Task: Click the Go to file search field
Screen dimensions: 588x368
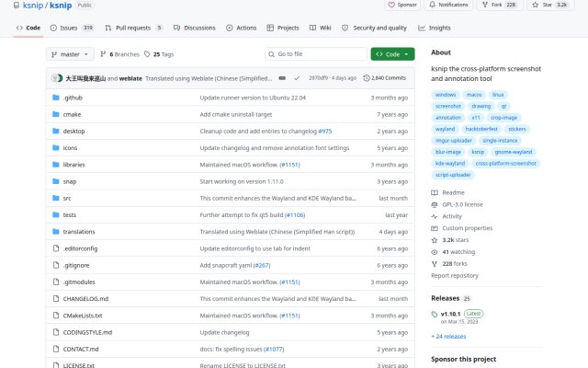Action: click(316, 54)
